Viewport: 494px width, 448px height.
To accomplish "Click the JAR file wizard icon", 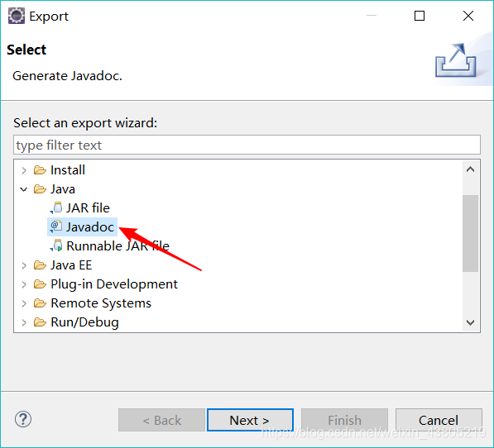I will pyautogui.click(x=56, y=208).
